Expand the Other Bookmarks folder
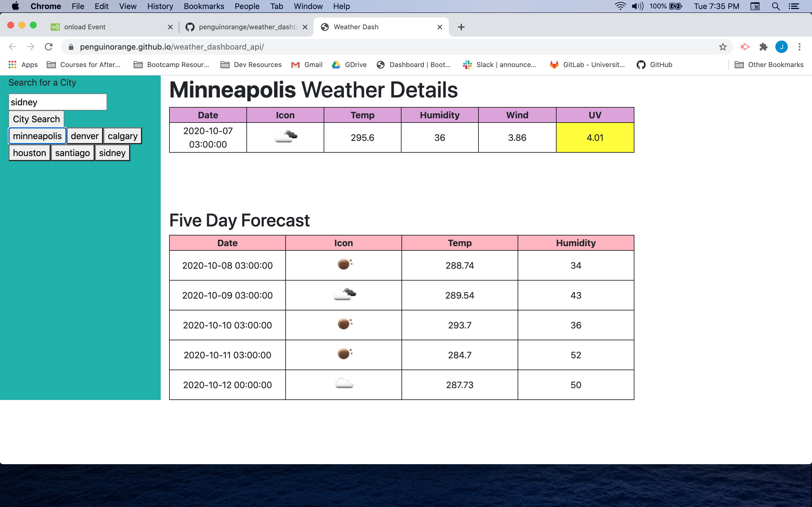This screenshot has width=812, height=507. click(x=775, y=65)
